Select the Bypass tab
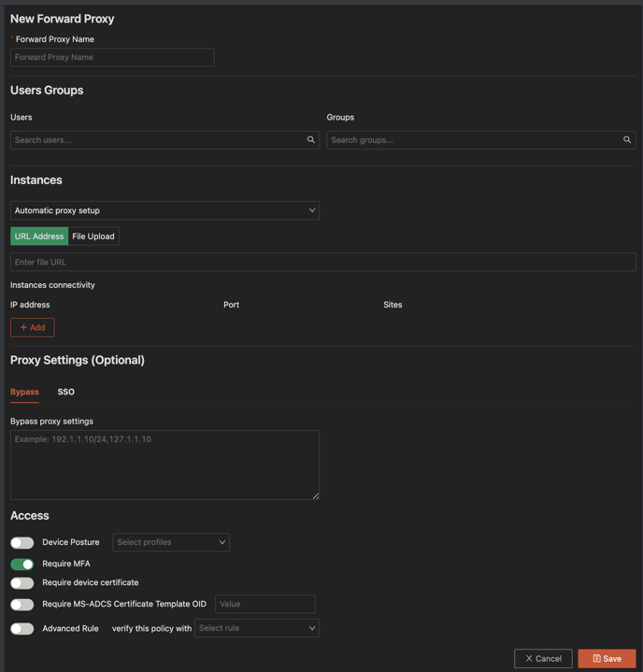 (24, 392)
